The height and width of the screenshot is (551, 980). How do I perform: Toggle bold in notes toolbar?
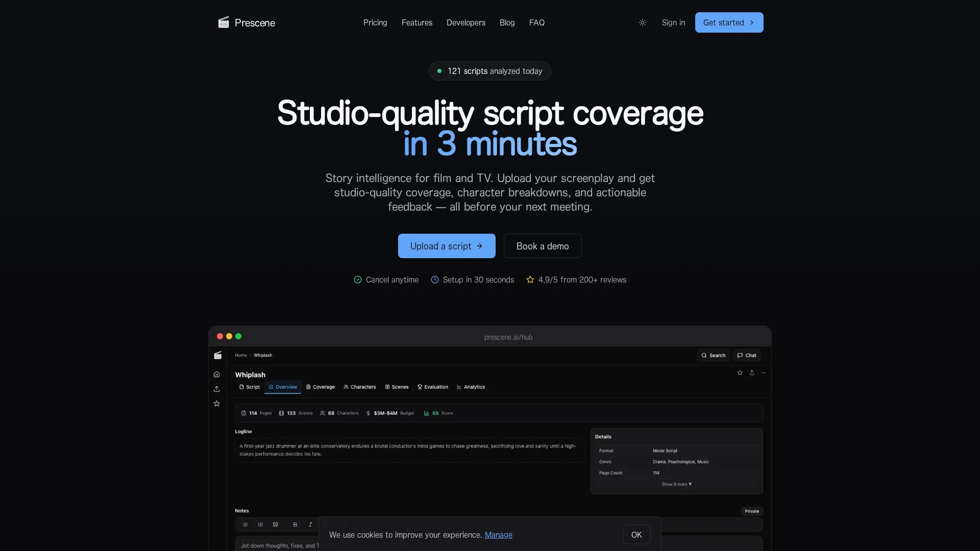click(295, 524)
